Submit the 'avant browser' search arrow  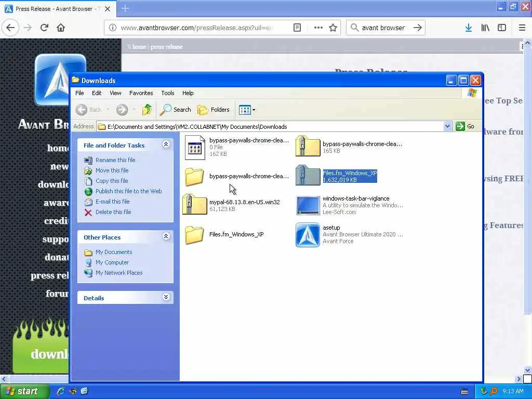coord(417,28)
